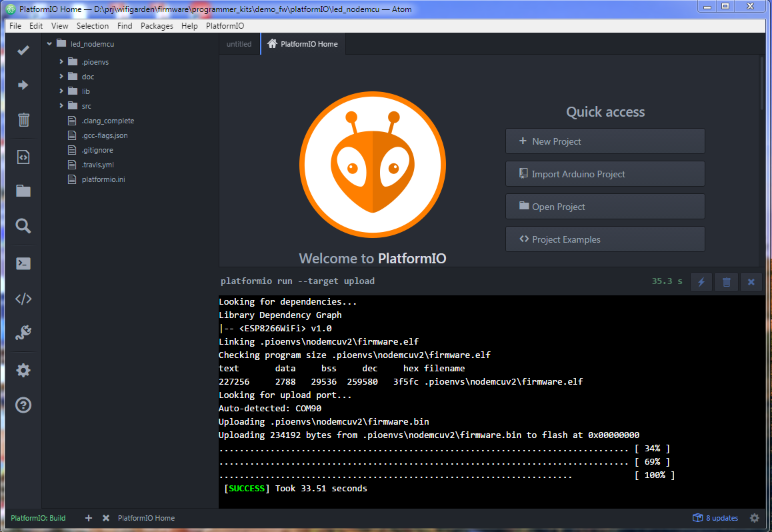Collapse the led_nodemcu root folder
The height and width of the screenshot is (532, 772).
(x=49, y=44)
